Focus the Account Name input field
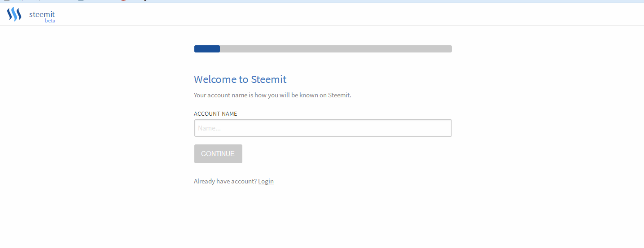Screen dimensions: 644x248 pyautogui.click(x=323, y=128)
